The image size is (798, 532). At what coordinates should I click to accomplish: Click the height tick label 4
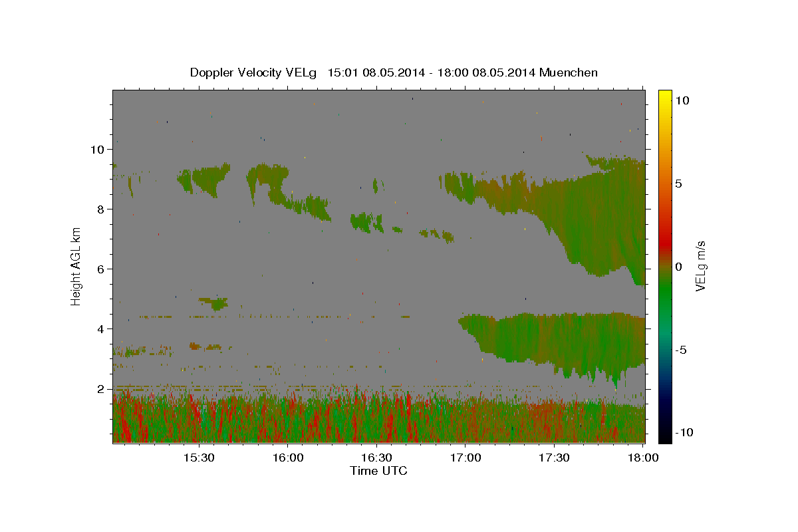click(x=100, y=329)
